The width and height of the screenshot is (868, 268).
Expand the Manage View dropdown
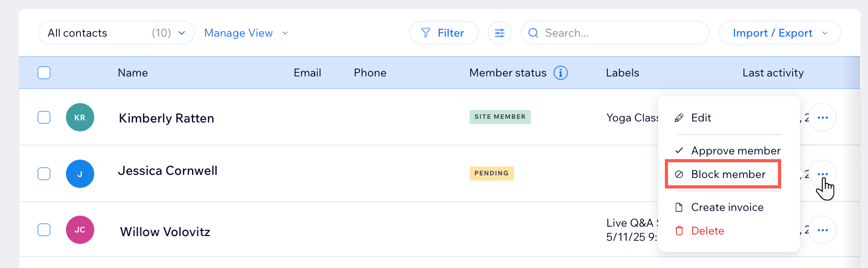pos(246,33)
